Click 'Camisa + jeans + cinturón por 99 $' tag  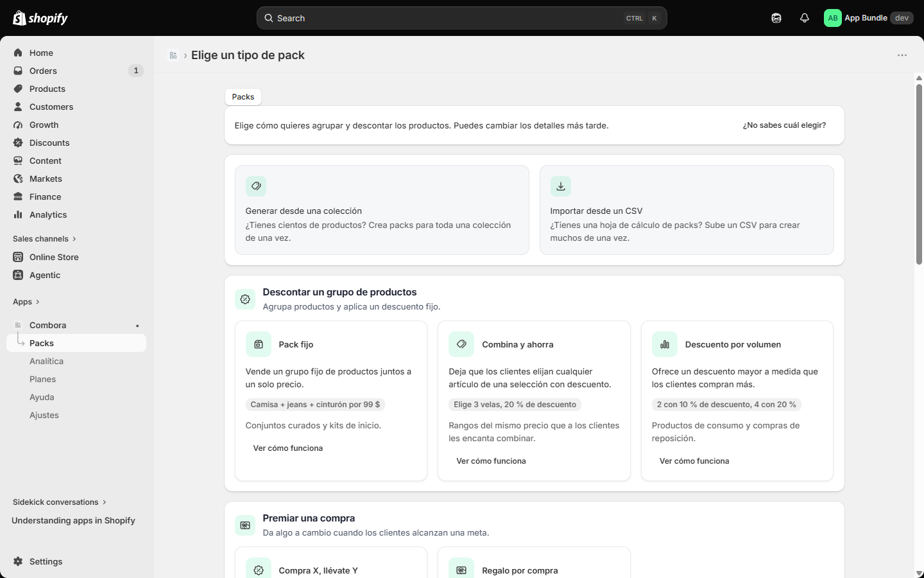coord(315,405)
